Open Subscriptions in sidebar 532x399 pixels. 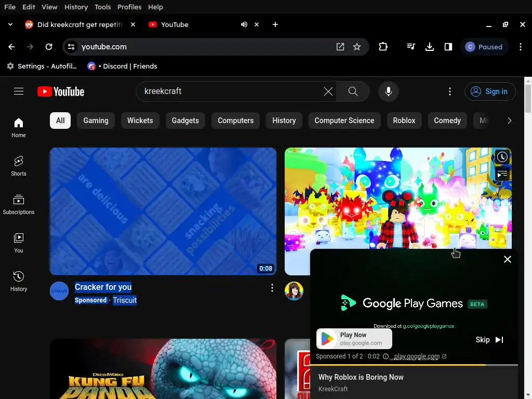pos(19,205)
